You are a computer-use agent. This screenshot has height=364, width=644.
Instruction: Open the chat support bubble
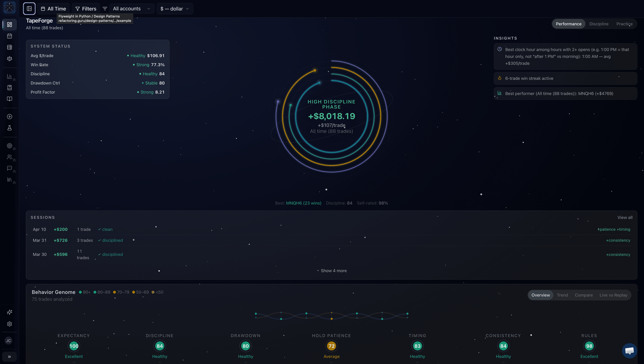tap(629, 351)
